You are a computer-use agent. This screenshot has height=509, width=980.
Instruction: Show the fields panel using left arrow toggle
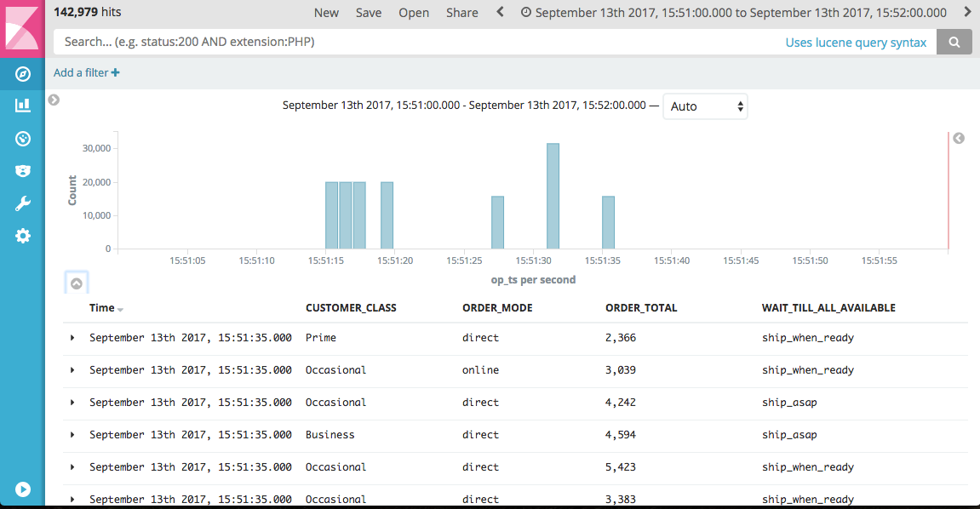click(54, 100)
